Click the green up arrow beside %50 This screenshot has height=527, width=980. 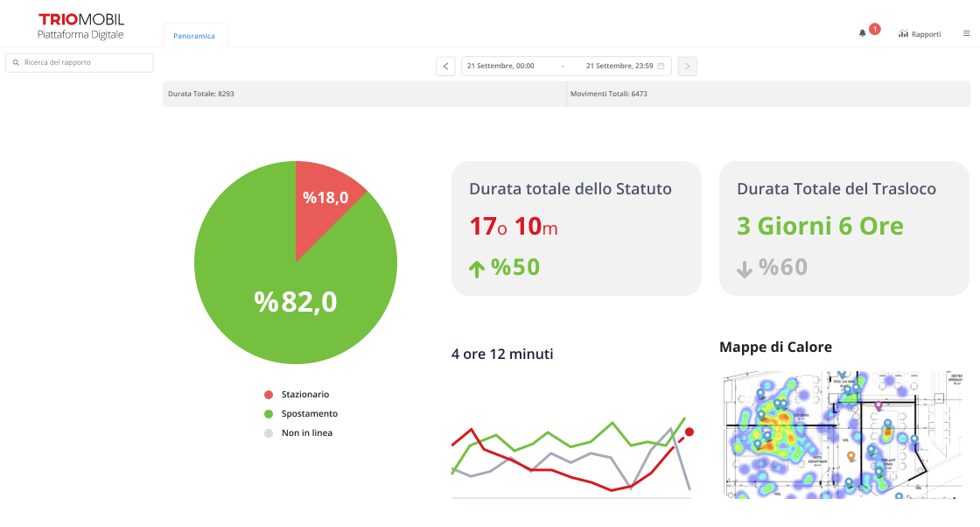(x=477, y=269)
